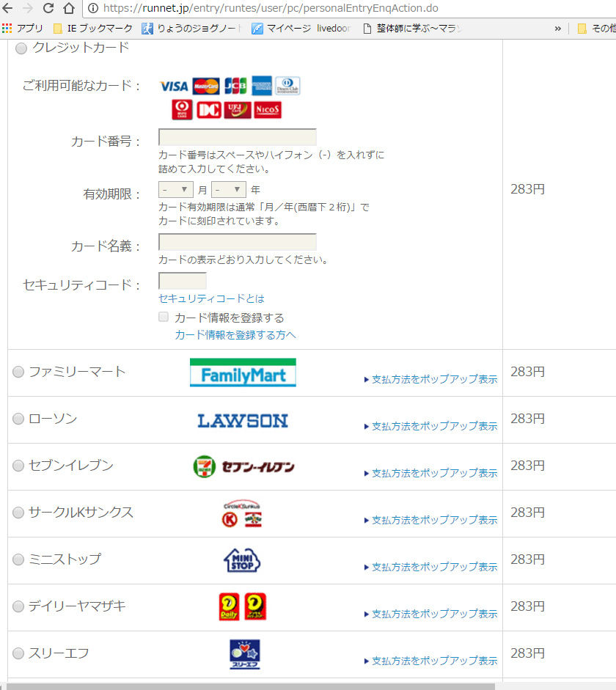Click the Circle K Sunkus logo
Viewport: 616px width, 690px height.
[241, 513]
